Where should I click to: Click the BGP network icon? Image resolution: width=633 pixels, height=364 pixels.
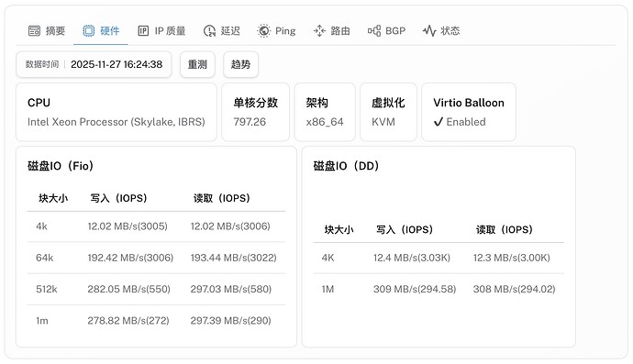pos(374,30)
